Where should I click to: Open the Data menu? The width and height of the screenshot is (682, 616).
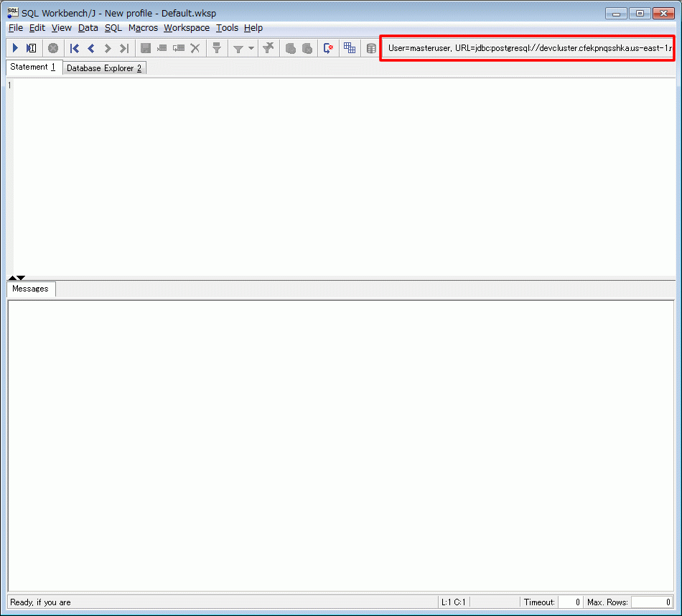point(88,28)
